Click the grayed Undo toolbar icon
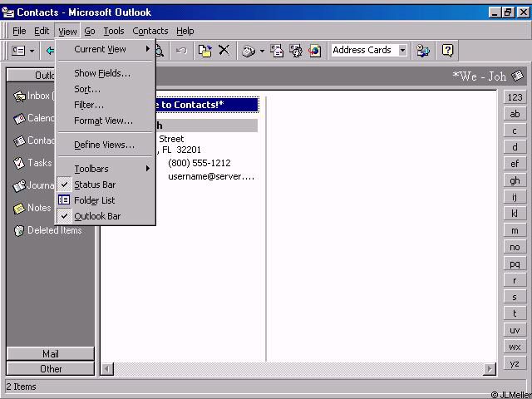Screen dimensions: 532x399 [x=181, y=51]
